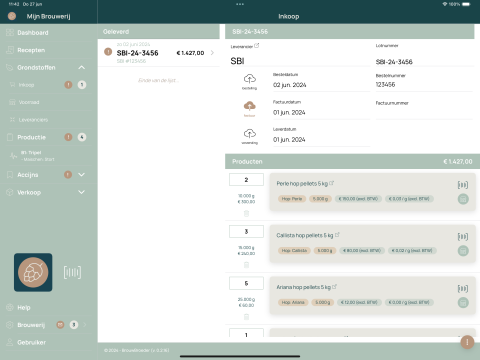Tap the barcode scanner icon in sidebar
The height and width of the screenshot is (360, 480).
(72, 272)
